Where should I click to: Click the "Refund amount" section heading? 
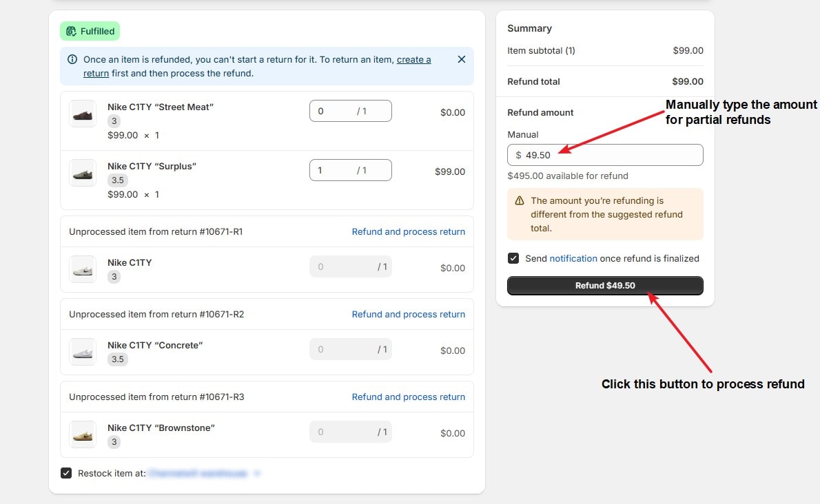click(x=540, y=112)
